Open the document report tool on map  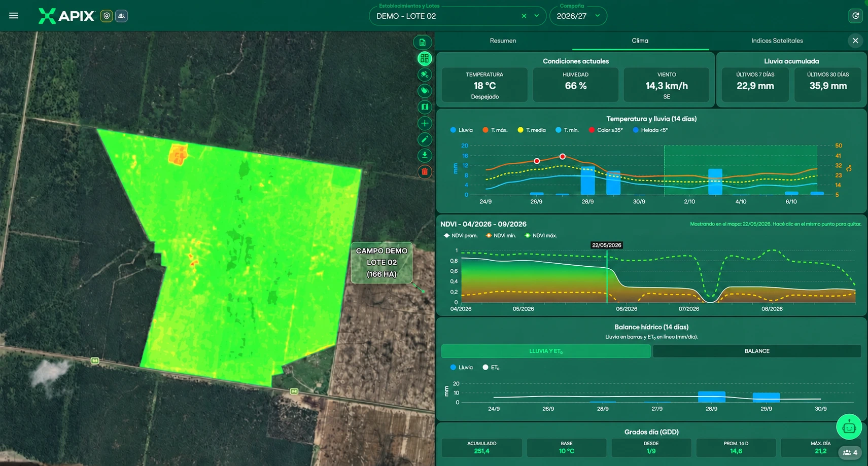tap(423, 42)
